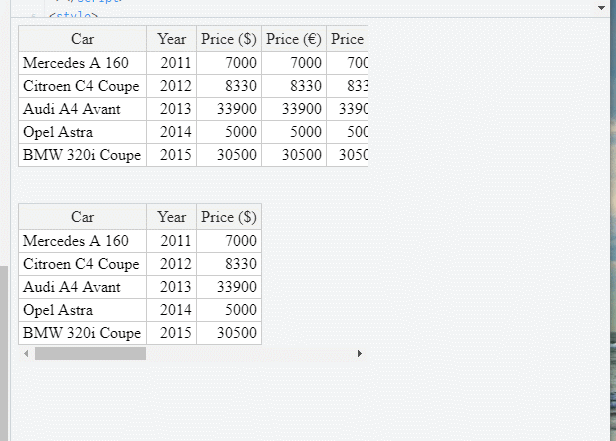Select Citroen C4 Coupe in top table

82,86
